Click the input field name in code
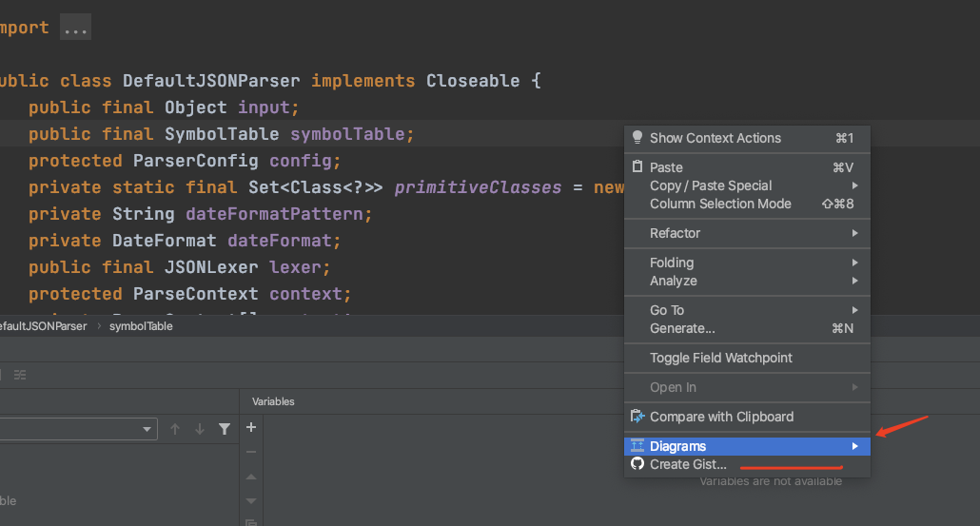Image resolution: width=980 pixels, height=526 pixels. (x=264, y=107)
